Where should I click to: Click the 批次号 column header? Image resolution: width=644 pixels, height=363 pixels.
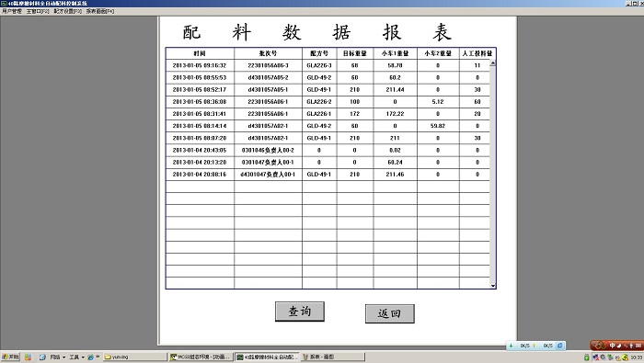[x=269, y=53]
